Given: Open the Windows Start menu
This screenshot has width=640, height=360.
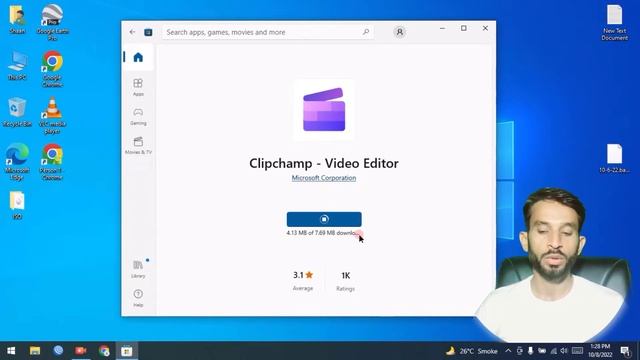Looking at the screenshot, I should tap(11, 351).
